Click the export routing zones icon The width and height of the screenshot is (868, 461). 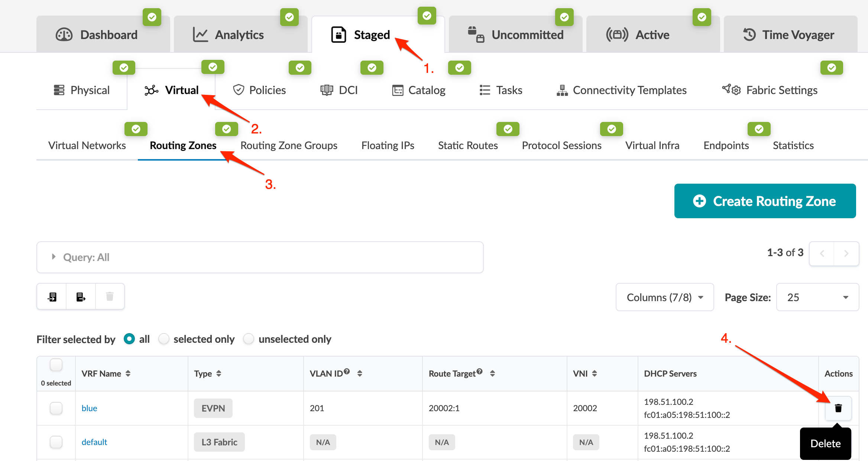(x=81, y=297)
